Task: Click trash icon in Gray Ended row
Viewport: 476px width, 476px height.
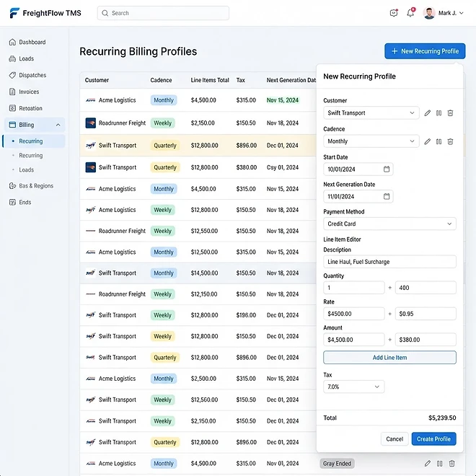Action: coord(451,463)
